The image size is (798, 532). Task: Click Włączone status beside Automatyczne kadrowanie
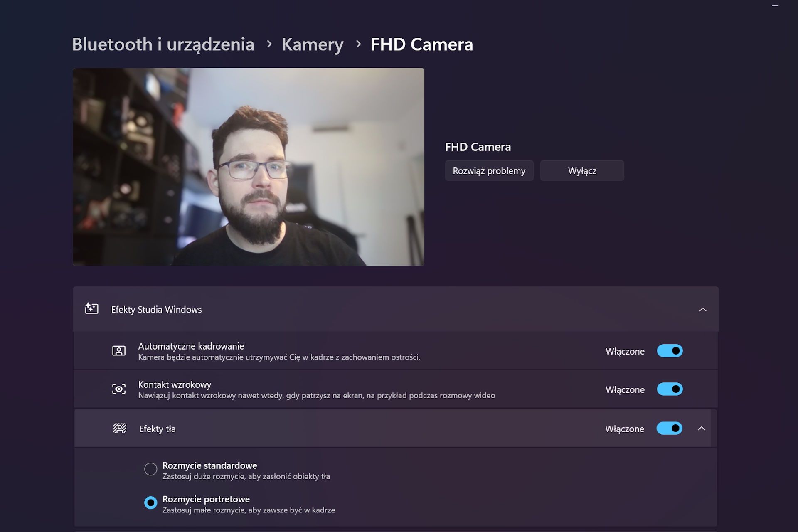click(625, 351)
